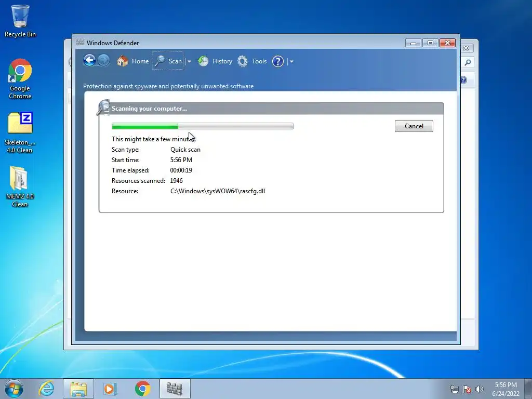Click the Resources scanned 1946 value
This screenshot has width=532, height=399.
click(x=177, y=181)
